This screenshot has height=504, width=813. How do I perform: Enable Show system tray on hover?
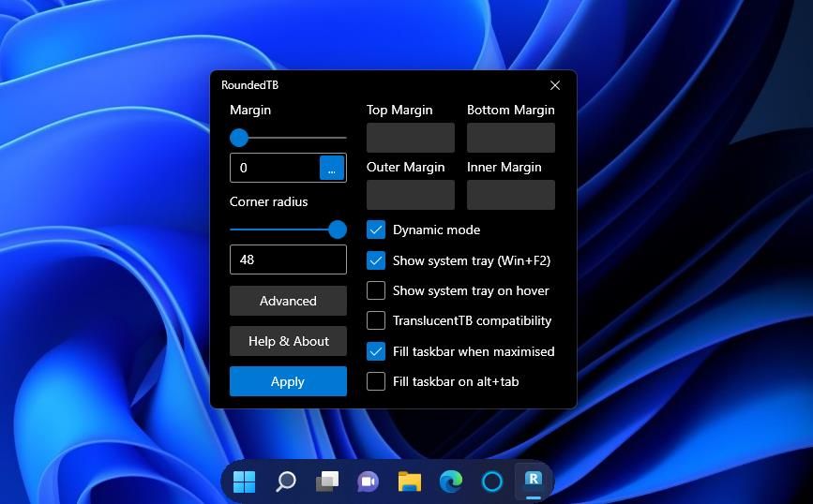point(376,290)
